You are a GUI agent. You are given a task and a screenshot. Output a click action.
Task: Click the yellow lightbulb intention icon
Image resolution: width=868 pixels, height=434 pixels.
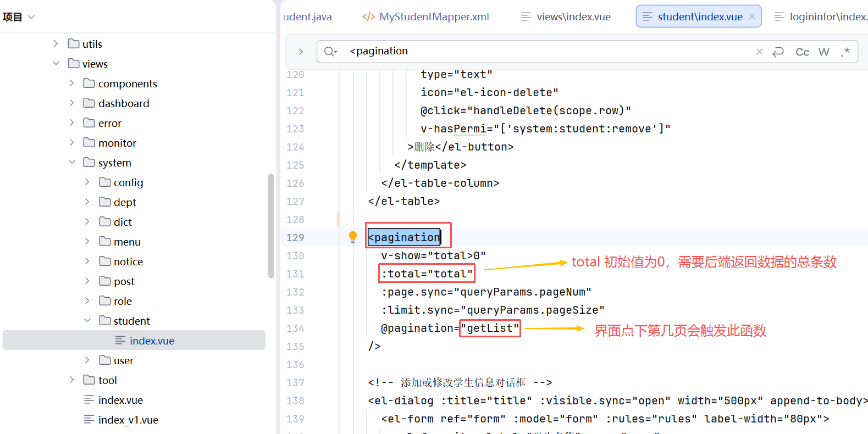(x=353, y=237)
